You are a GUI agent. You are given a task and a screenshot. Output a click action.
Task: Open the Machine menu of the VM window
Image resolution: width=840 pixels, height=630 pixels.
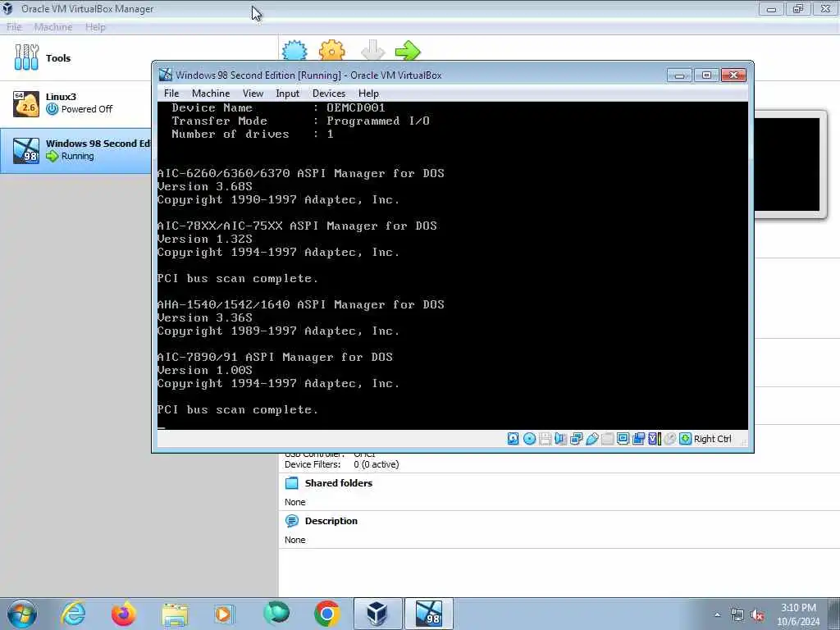211,94
